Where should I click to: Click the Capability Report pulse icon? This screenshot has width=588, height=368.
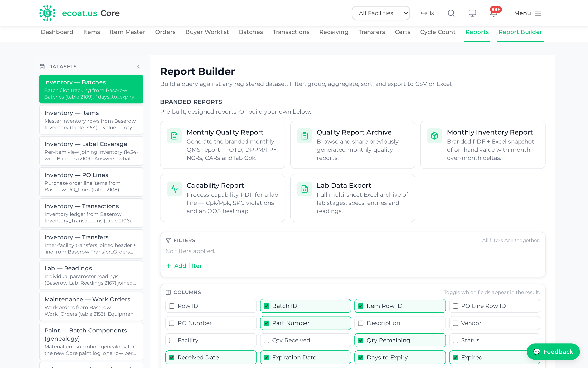(174, 189)
